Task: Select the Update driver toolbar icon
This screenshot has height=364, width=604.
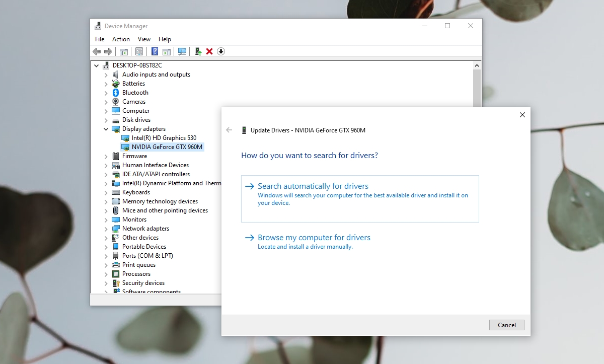Action: [197, 51]
